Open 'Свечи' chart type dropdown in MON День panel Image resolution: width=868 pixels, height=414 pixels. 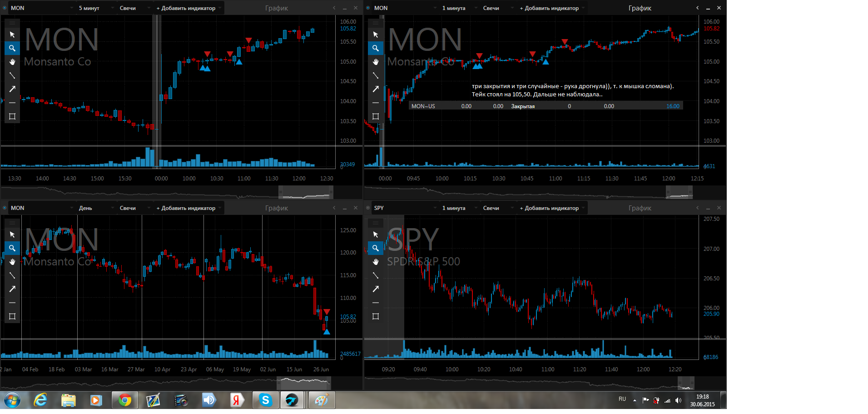pyautogui.click(x=134, y=208)
